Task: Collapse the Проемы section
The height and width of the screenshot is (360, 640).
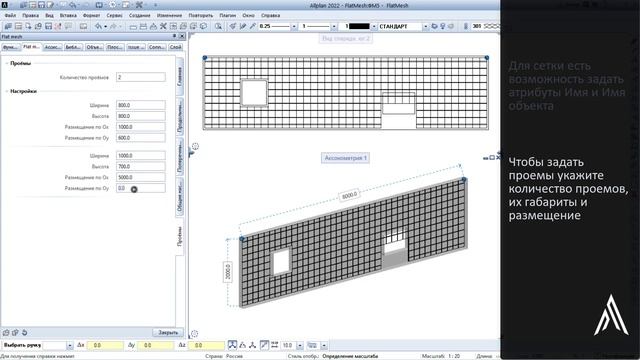Action: click(7, 63)
